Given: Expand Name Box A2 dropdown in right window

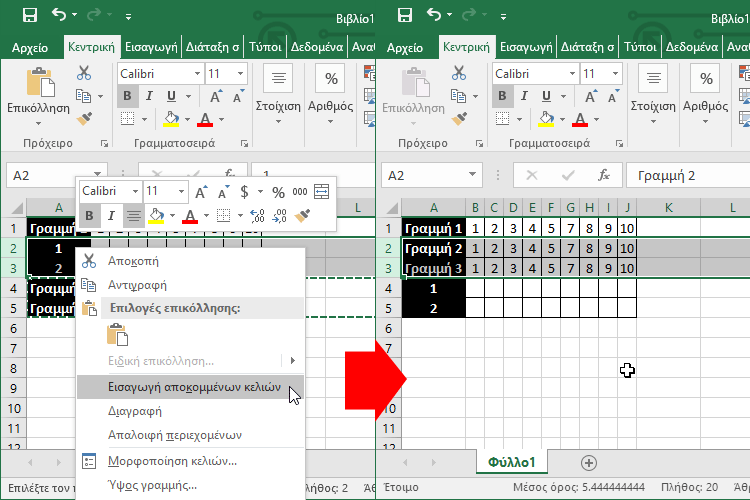Looking at the screenshot, I should (473, 174).
